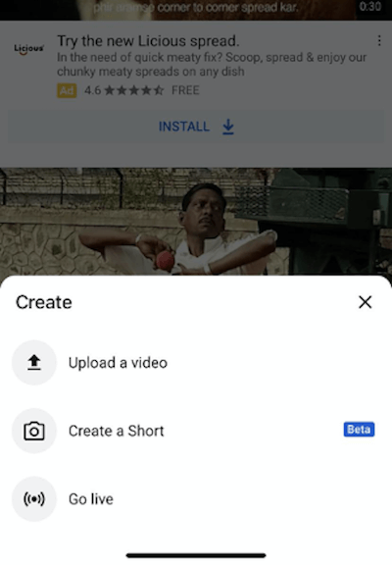Tap the Go live broadcast icon
Viewport: 392px width, 565px height.
coord(34,499)
